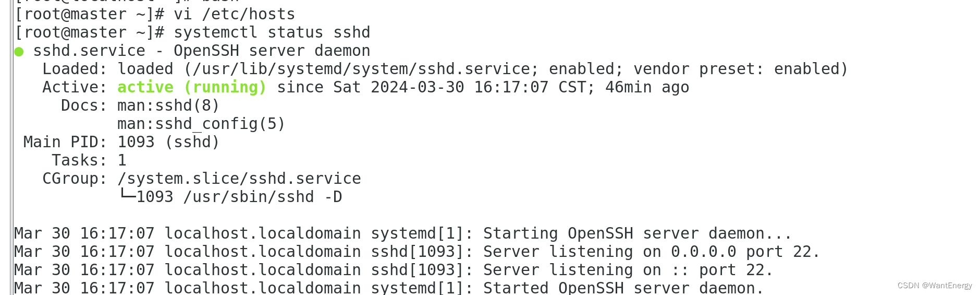Click the "systemctl status sshd" command

point(272,32)
